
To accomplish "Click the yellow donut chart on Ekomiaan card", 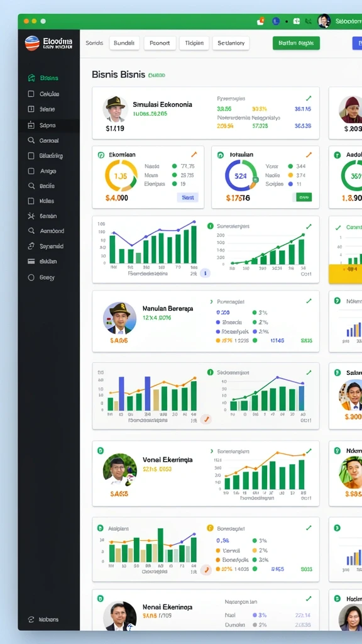I will pyautogui.click(x=121, y=176).
